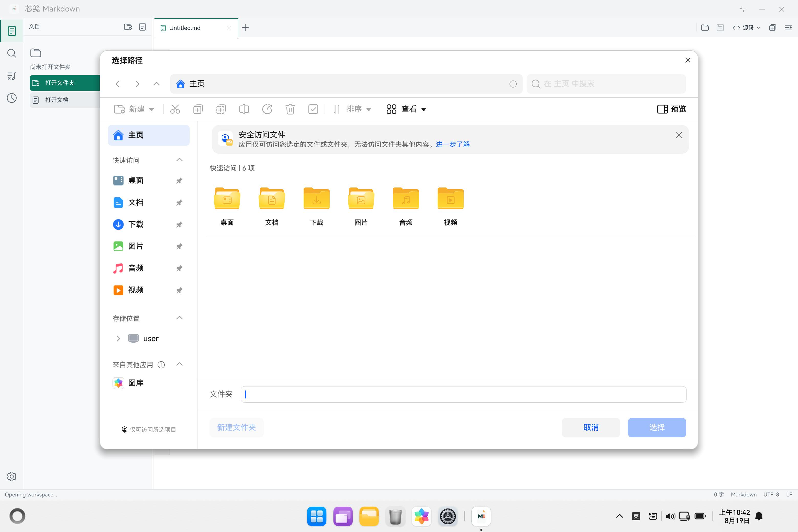Screen dimensions: 798x532
Task: Open file manager from the dock
Action: point(369,516)
